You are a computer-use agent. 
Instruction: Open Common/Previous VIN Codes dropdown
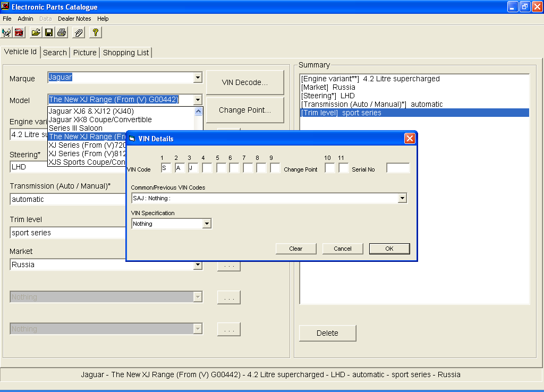pyautogui.click(x=402, y=198)
